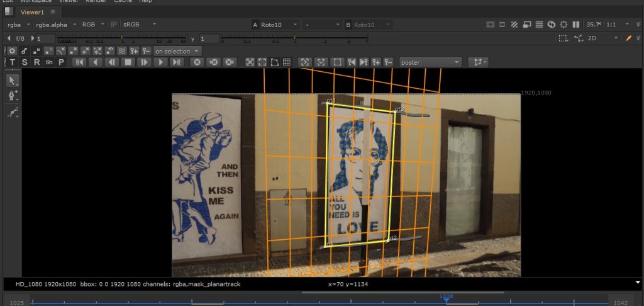This screenshot has height=306, width=644.
Task: Click the go to previous keyframe icon
Action: 351,62
